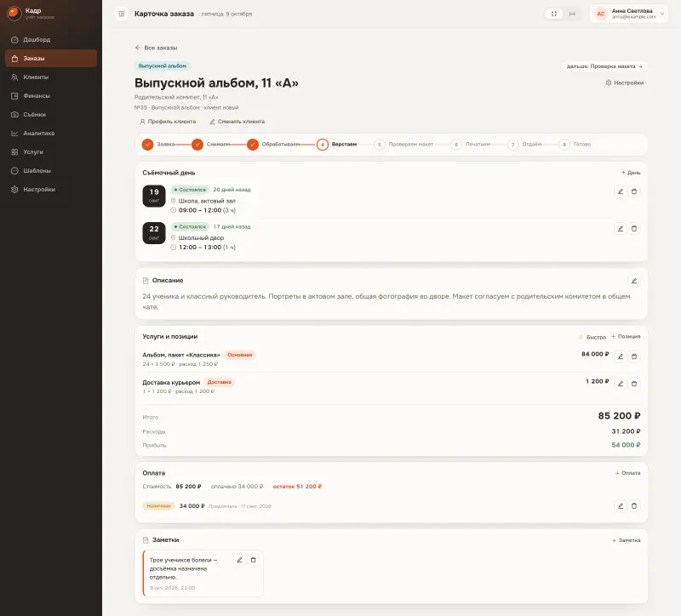Viewport: 681px width, 616px height.
Task: Open «Профиль клиента»
Action: pos(168,122)
